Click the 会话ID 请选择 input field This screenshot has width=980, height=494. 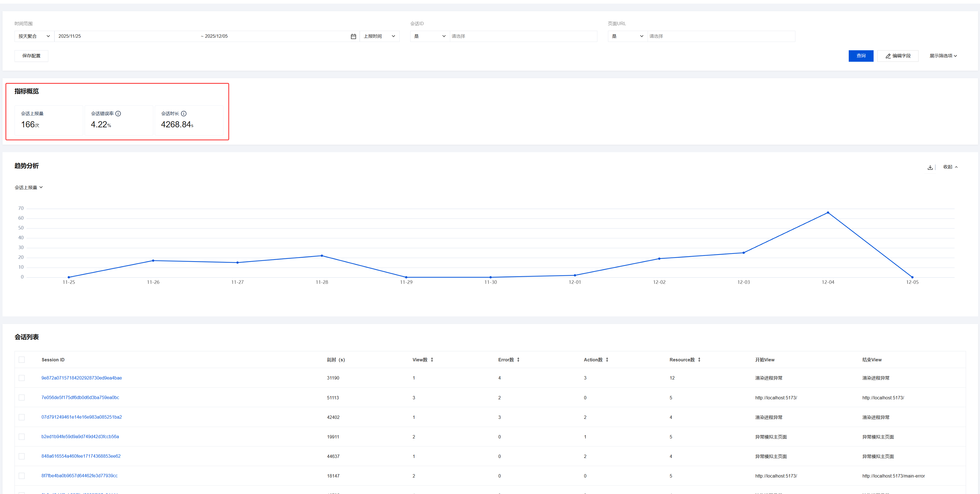523,37
